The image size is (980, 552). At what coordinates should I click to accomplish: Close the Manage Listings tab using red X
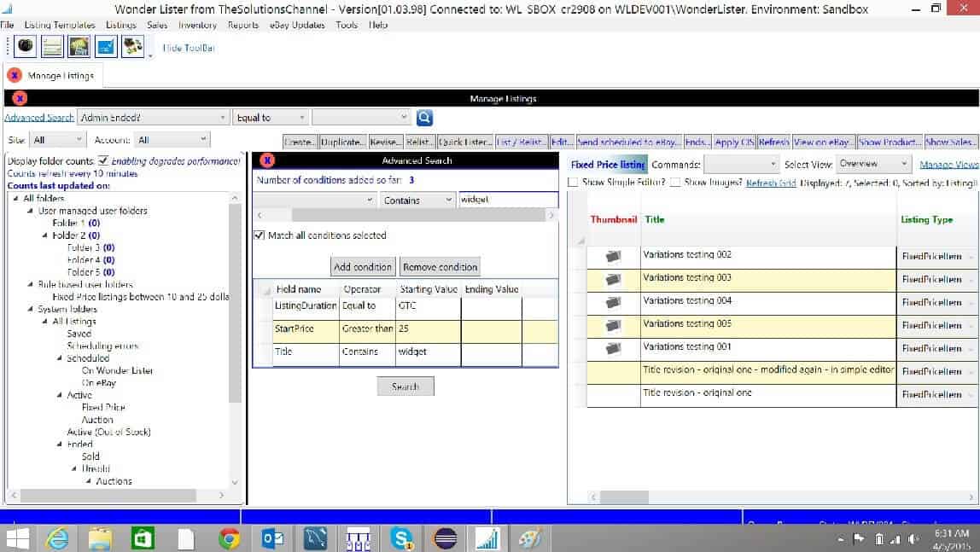click(x=15, y=76)
